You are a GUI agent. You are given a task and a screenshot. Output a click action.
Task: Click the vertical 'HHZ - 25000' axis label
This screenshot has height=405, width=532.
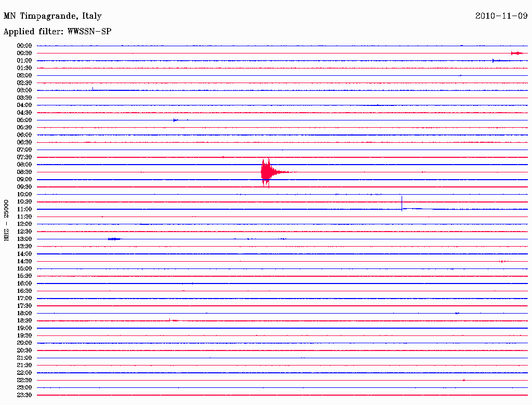pyautogui.click(x=6, y=220)
